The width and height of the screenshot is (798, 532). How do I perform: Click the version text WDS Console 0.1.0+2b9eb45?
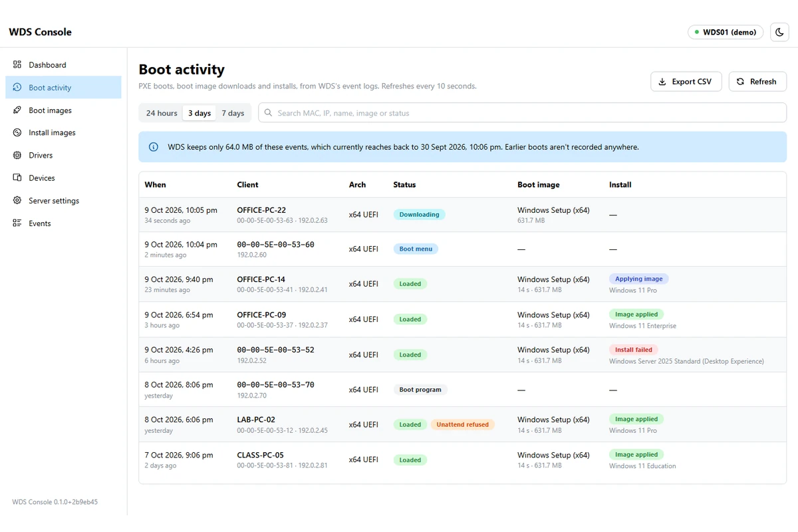click(x=55, y=502)
